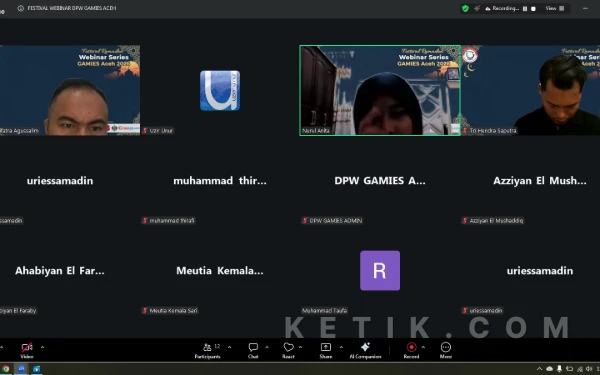Open AI Companion
This screenshot has height=375, width=600.
[x=365, y=350]
